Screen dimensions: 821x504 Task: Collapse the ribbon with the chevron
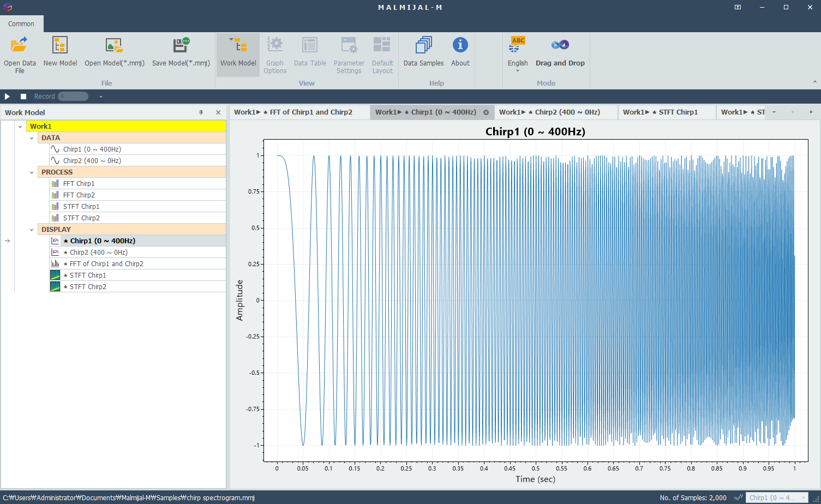coord(815,82)
